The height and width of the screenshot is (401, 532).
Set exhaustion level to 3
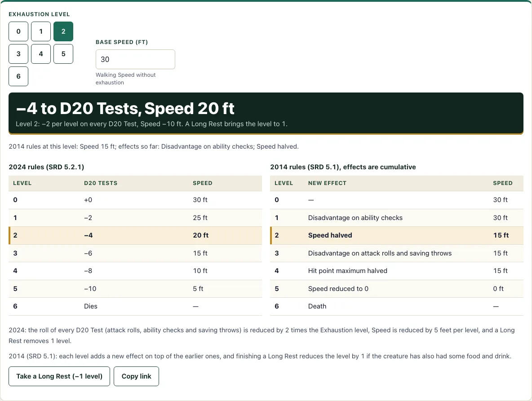(18, 54)
